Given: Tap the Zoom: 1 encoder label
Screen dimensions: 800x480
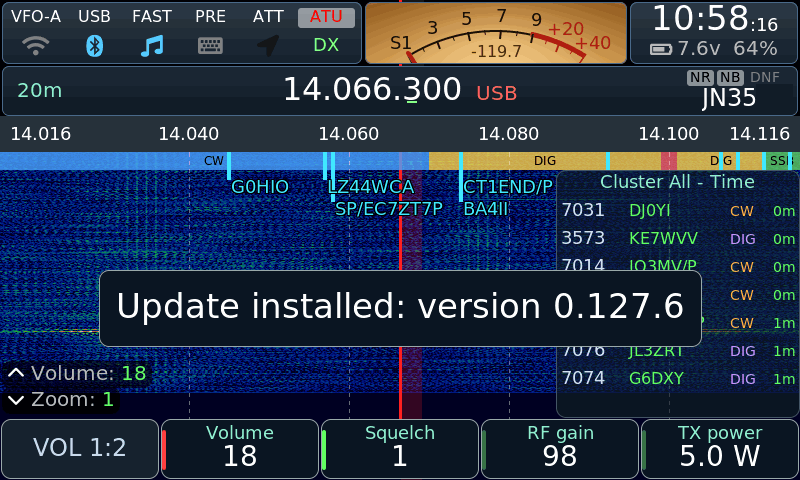Looking at the screenshot, I should [x=72, y=399].
